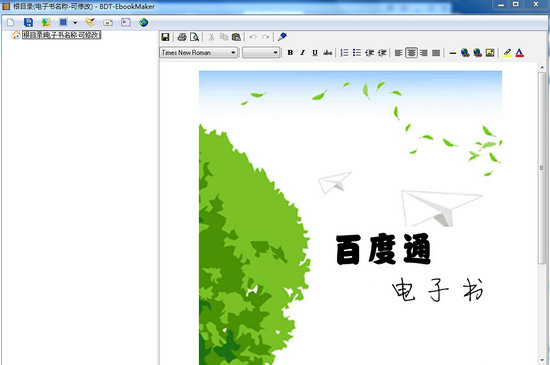
Task: Toggle bold formatting
Action: tap(290, 53)
